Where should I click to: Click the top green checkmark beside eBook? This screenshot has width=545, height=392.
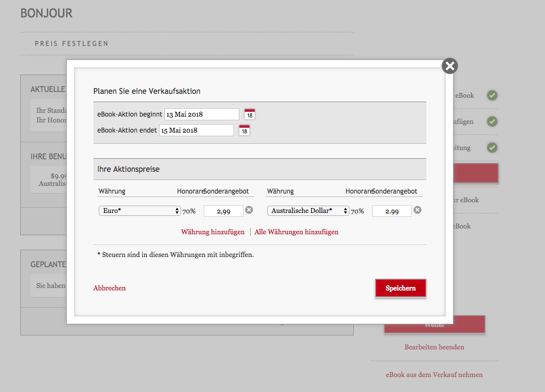point(492,95)
